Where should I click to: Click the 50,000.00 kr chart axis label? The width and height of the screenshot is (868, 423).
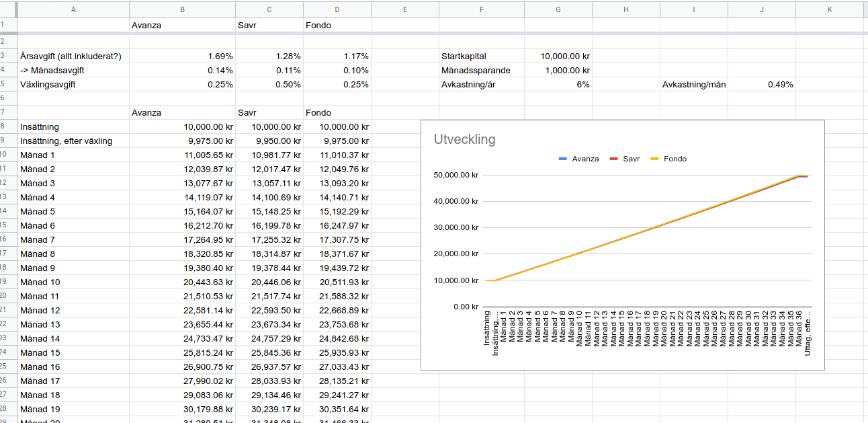pos(457,175)
